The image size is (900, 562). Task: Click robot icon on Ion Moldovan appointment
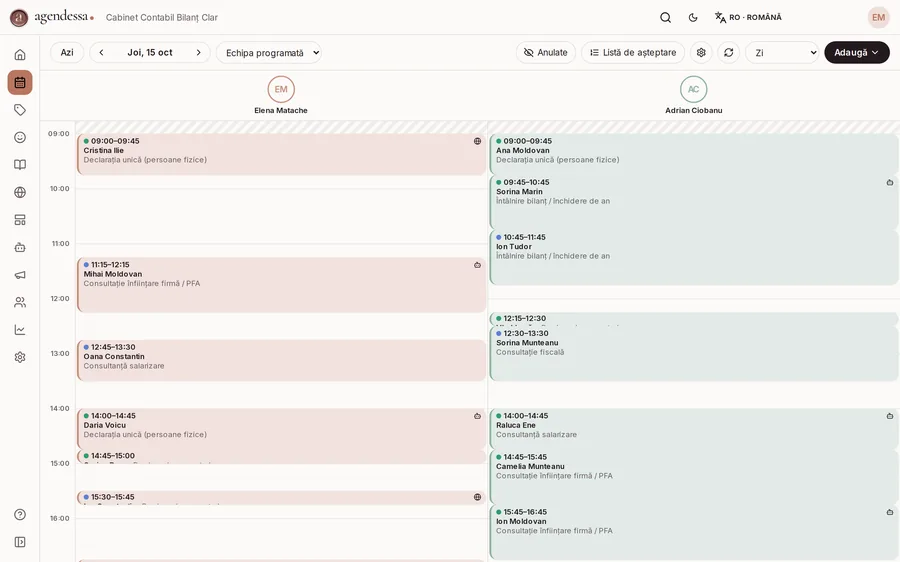890,512
